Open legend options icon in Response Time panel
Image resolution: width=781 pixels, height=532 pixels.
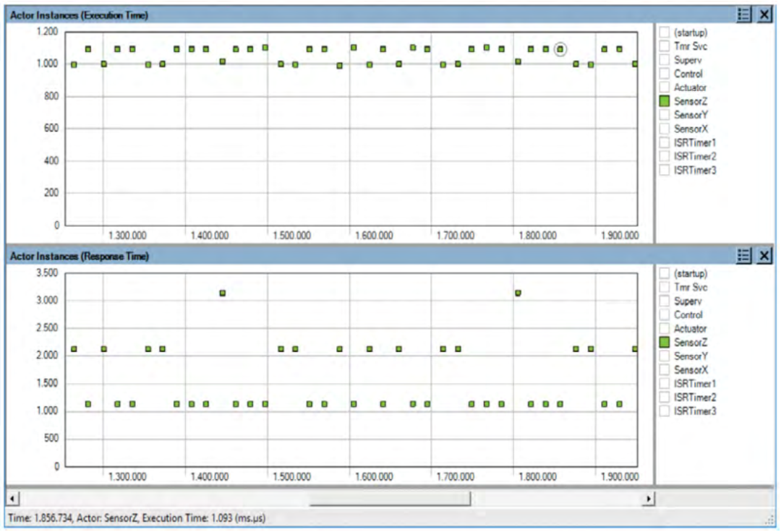click(743, 256)
